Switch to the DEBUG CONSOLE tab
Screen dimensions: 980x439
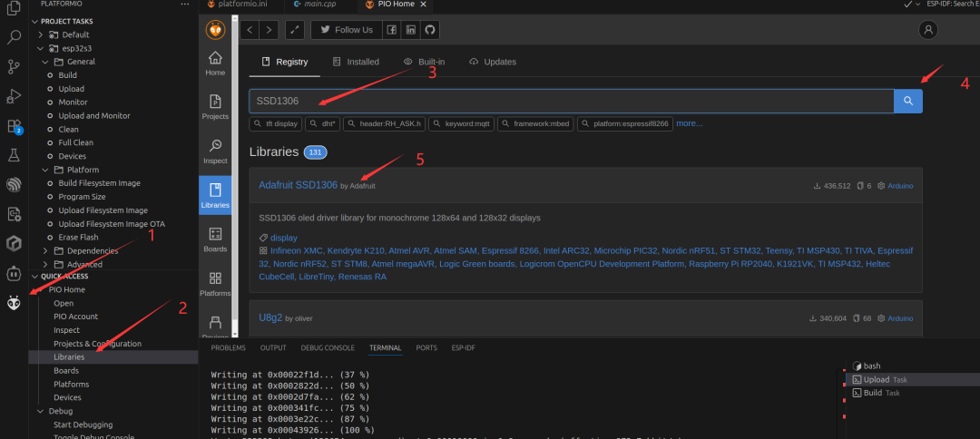(x=328, y=347)
